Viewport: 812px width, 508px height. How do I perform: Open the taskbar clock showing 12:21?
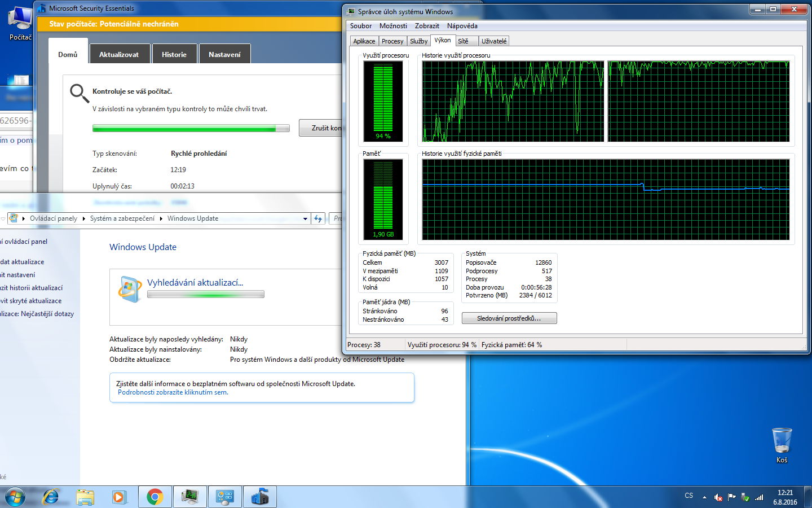click(x=785, y=497)
